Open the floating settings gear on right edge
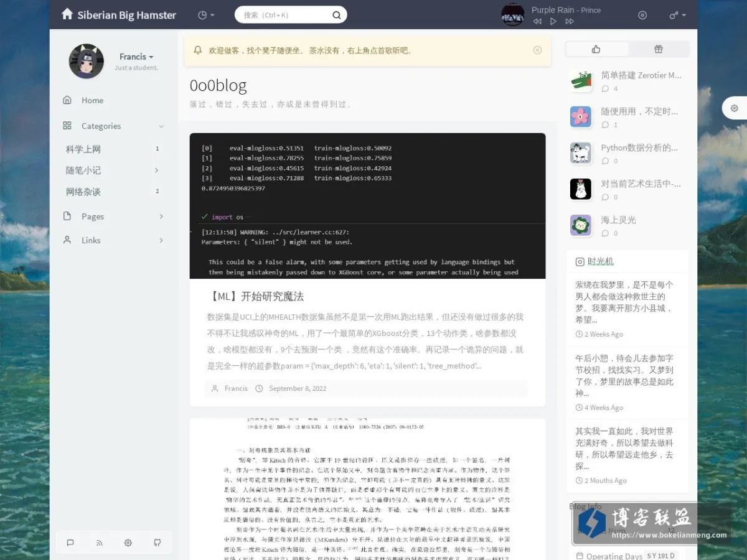747x560 pixels. point(735,108)
